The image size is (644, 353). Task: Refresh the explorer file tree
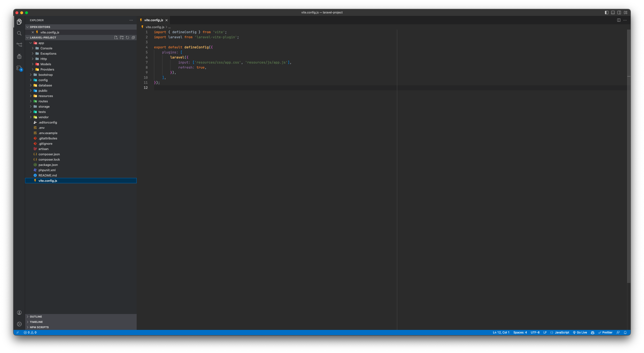click(x=127, y=38)
